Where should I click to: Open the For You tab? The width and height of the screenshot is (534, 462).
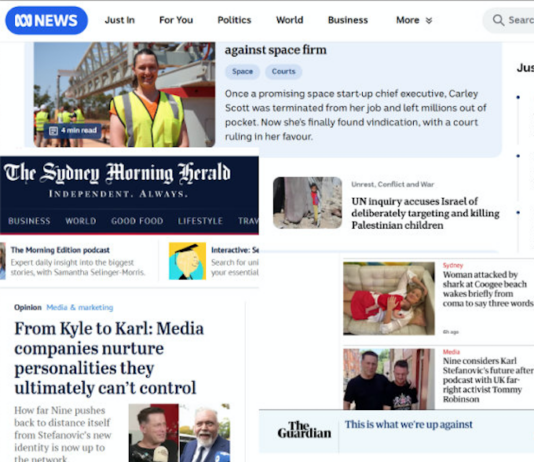[x=176, y=20]
